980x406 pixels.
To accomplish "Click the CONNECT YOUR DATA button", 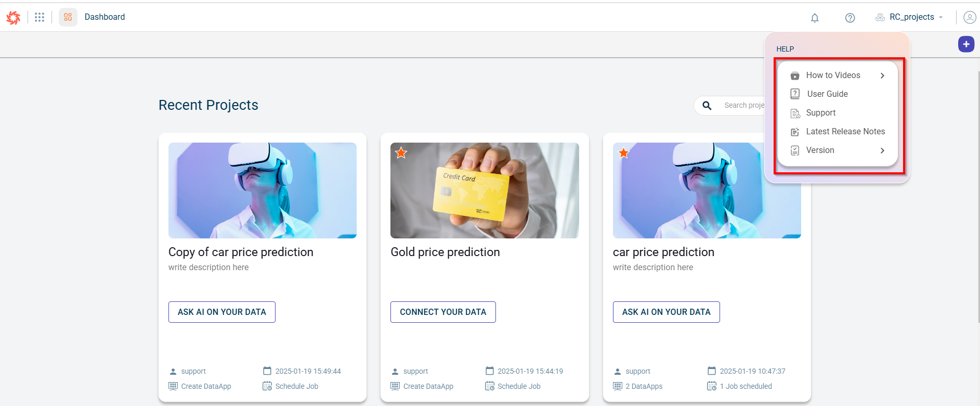I will (x=443, y=312).
